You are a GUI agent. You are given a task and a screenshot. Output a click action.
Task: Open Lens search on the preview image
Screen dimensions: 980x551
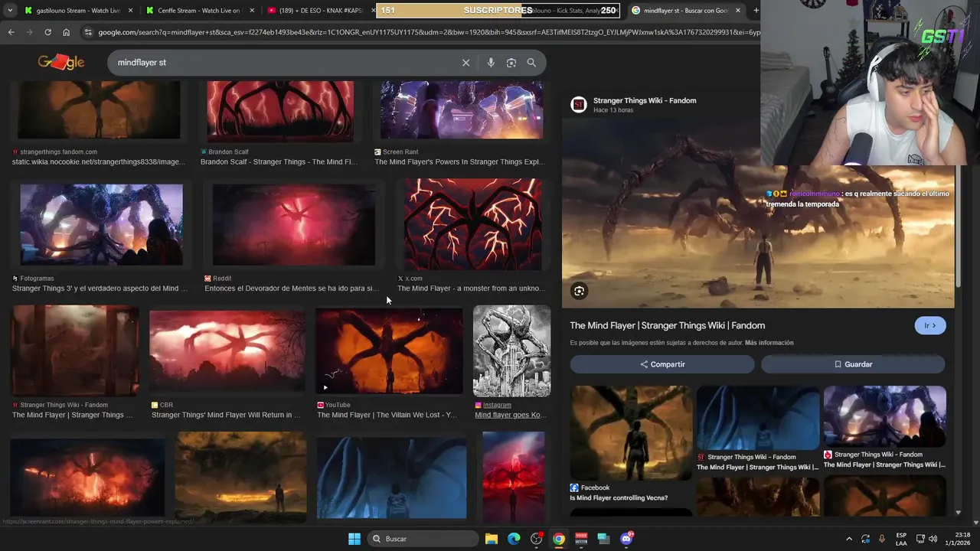[x=579, y=291]
